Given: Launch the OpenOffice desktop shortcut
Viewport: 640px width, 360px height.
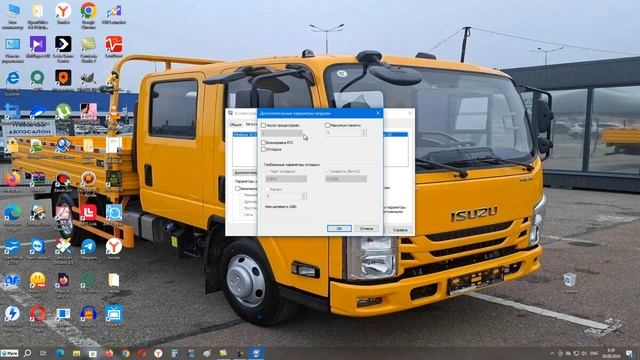Looking at the screenshot, I should pos(12,247).
